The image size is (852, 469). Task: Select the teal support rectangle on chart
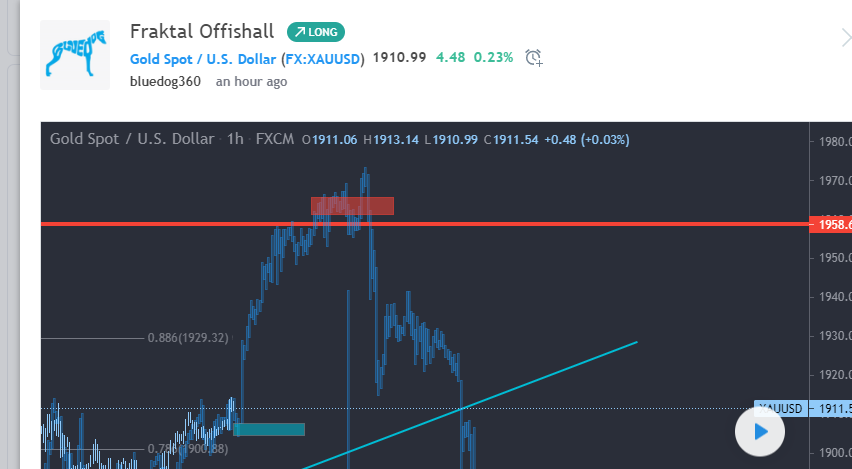(269, 429)
